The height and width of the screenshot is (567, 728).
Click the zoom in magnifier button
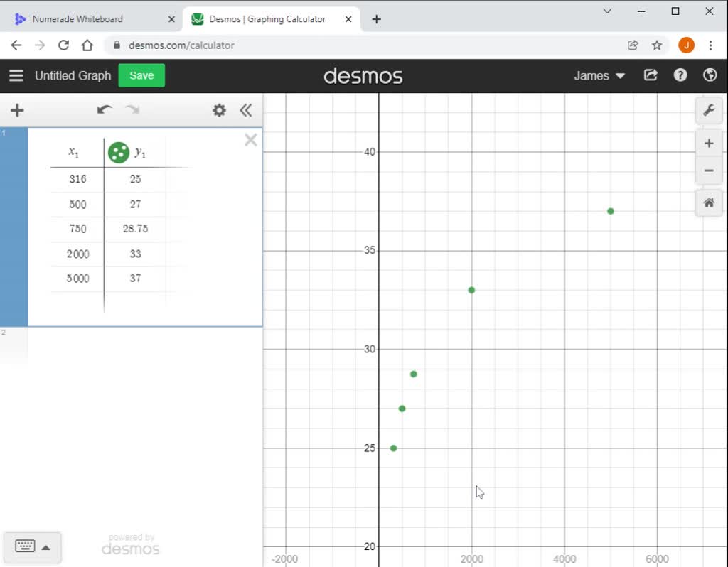point(708,143)
